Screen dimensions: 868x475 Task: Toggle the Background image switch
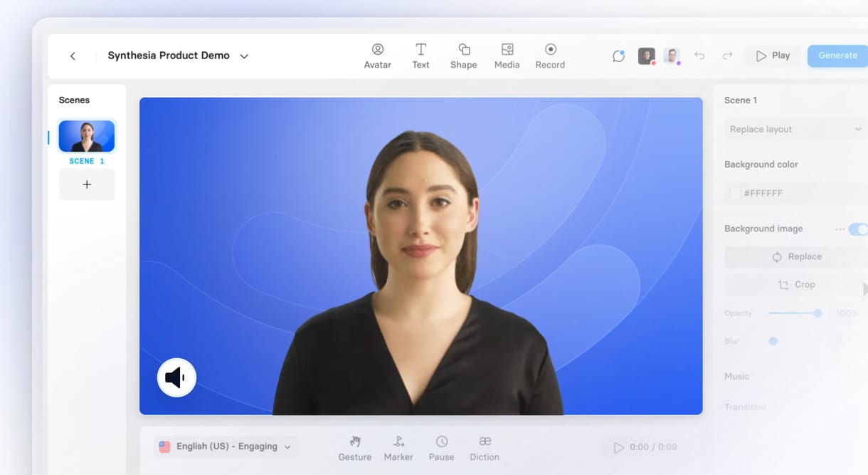click(x=858, y=229)
